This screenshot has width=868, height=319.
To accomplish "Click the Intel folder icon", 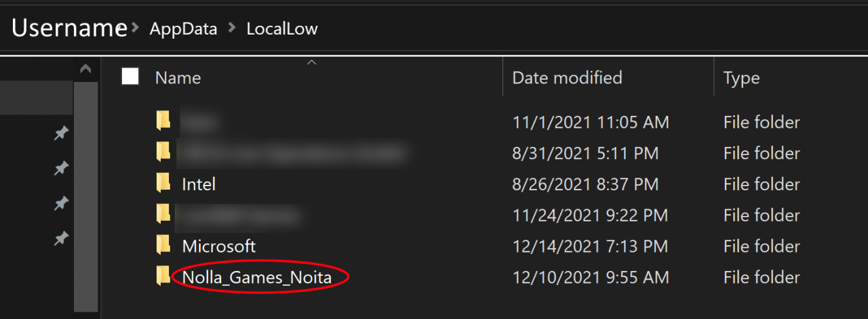I will (x=163, y=183).
